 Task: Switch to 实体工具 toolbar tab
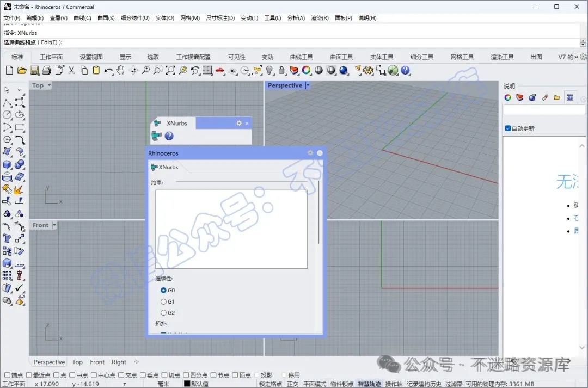click(x=382, y=57)
